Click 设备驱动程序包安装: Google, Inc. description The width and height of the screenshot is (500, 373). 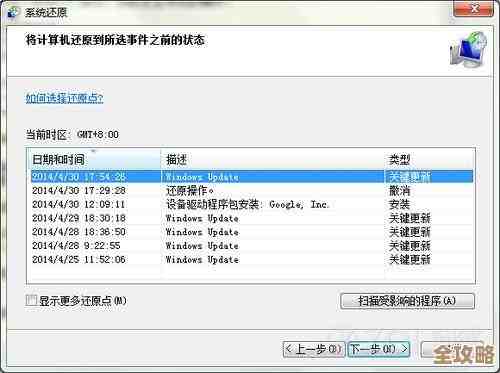pyautogui.click(x=248, y=204)
